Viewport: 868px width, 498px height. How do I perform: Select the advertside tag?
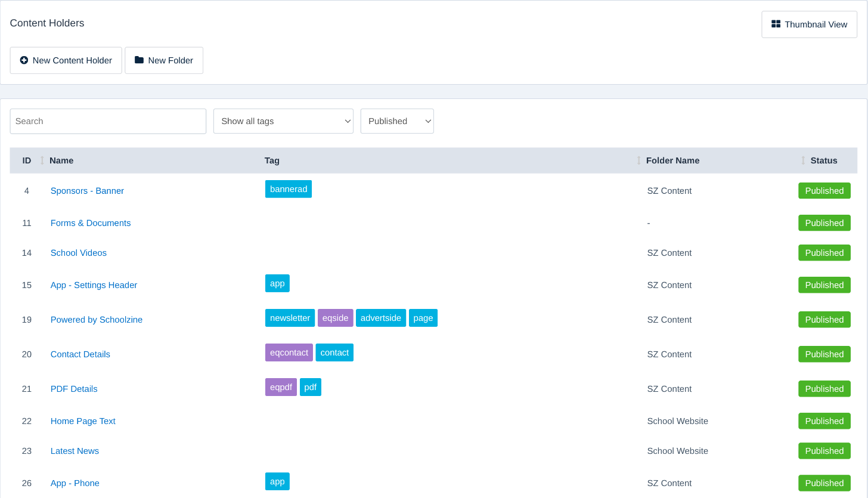click(381, 318)
